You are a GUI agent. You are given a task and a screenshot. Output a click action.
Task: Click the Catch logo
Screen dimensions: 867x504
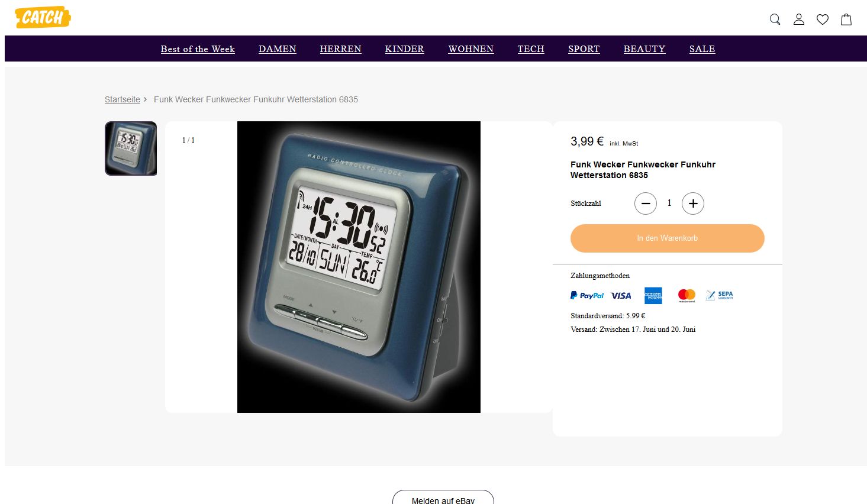click(43, 18)
